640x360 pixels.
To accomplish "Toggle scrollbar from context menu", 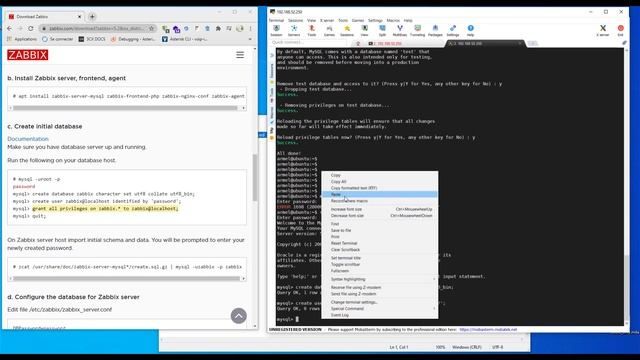I will (380, 264).
